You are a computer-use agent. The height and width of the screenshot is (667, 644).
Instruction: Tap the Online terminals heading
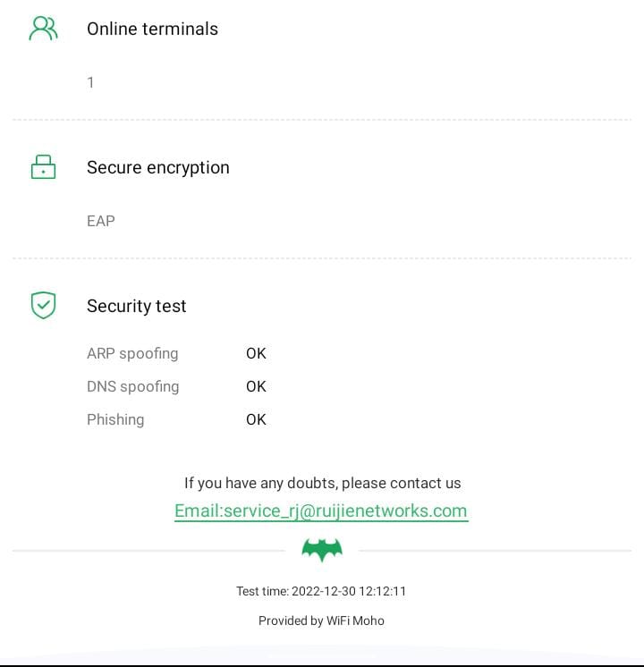point(152,29)
